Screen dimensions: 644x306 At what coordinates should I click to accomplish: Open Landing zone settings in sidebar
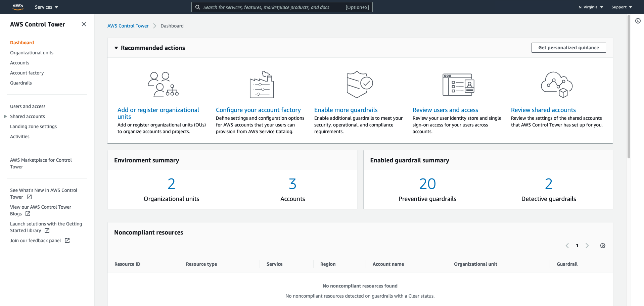click(x=33, y=126)
